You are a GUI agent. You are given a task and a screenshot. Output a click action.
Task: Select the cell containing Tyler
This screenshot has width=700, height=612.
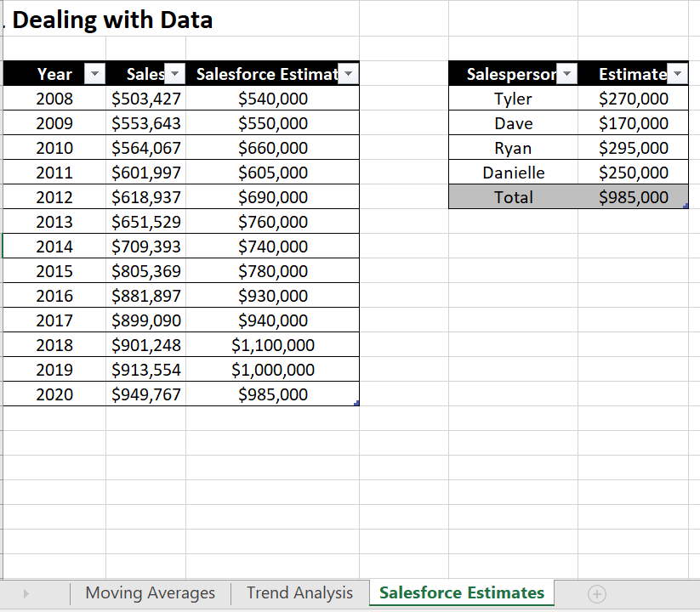[514, 99]
